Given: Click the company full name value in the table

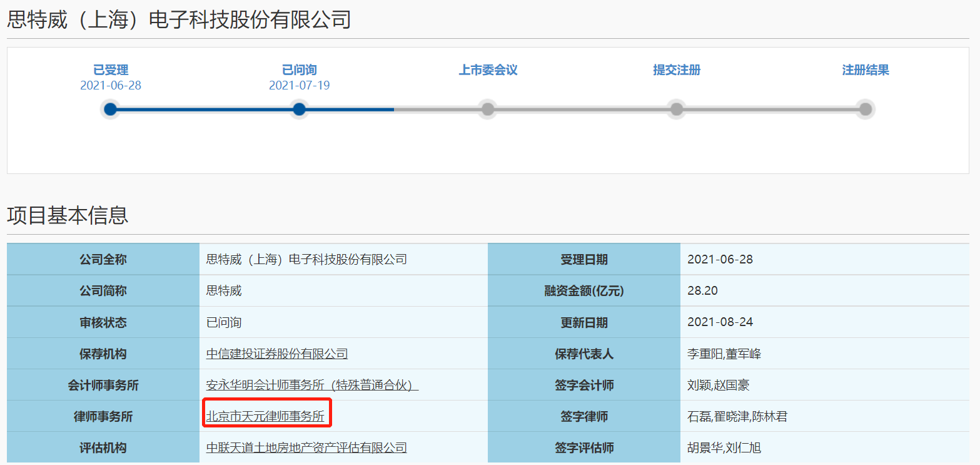Looking at the screenshot, I should [306, 259].
